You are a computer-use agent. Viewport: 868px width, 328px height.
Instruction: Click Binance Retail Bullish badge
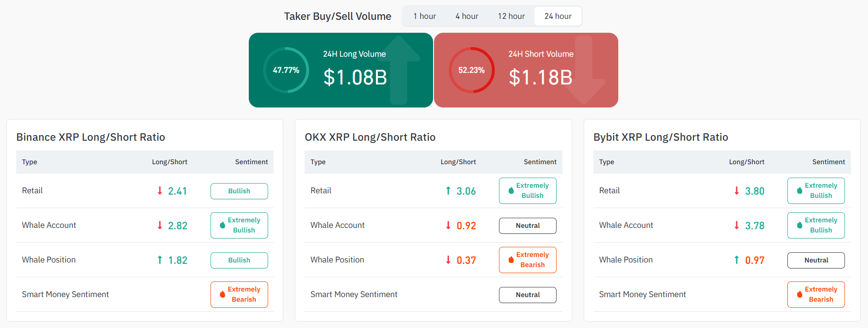[x=239, y=191]
